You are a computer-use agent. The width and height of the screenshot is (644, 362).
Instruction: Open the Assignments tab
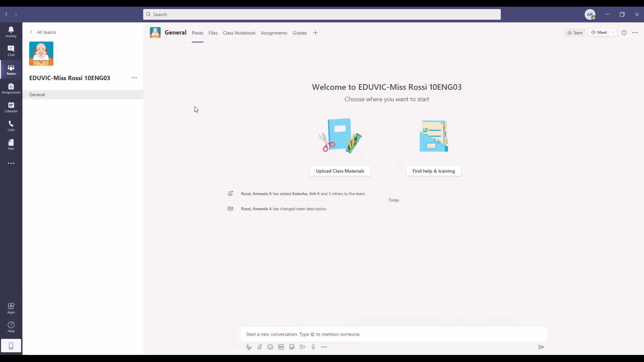[x=274, y=33]
